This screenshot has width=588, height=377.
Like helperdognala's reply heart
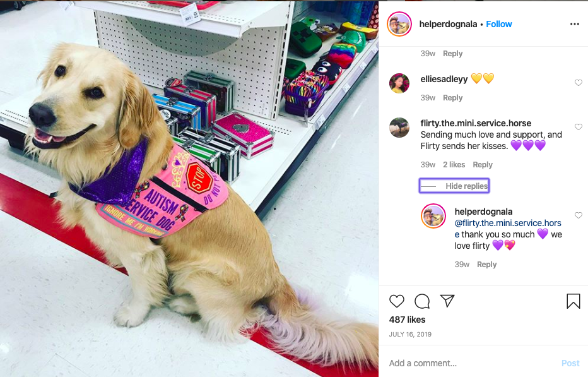tap(579, 215)
